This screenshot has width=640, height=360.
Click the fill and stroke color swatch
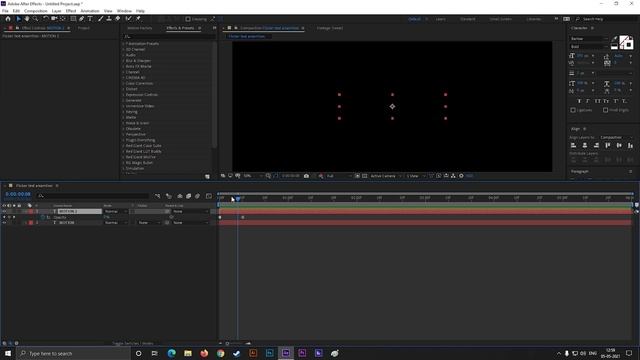tap(626, 42)
